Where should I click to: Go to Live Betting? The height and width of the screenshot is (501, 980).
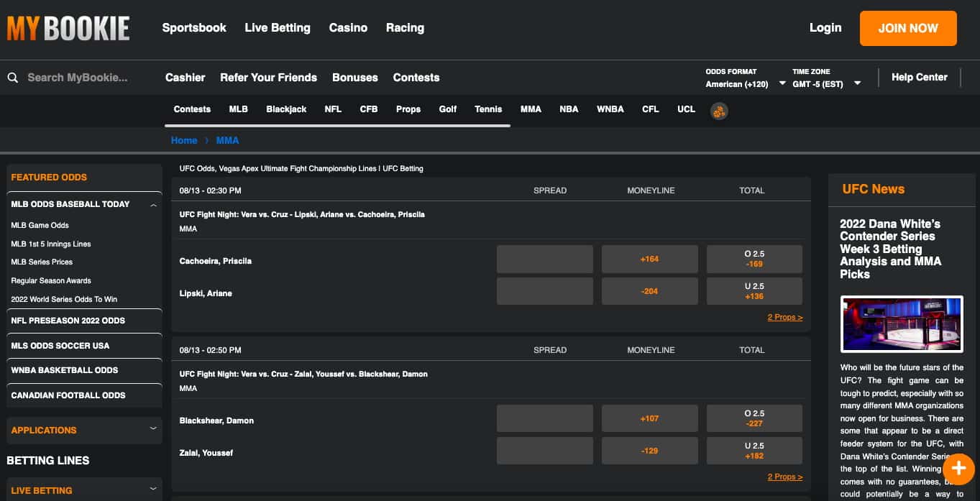coord(278,28)
